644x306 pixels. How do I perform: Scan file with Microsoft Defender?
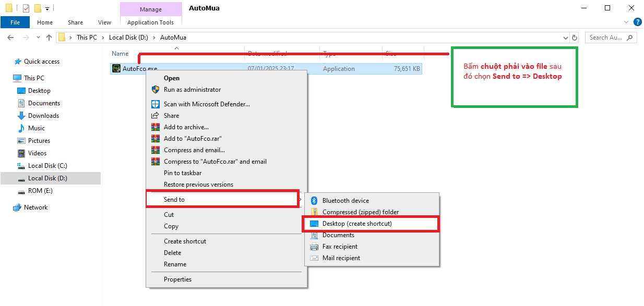(x=206, y=104)
